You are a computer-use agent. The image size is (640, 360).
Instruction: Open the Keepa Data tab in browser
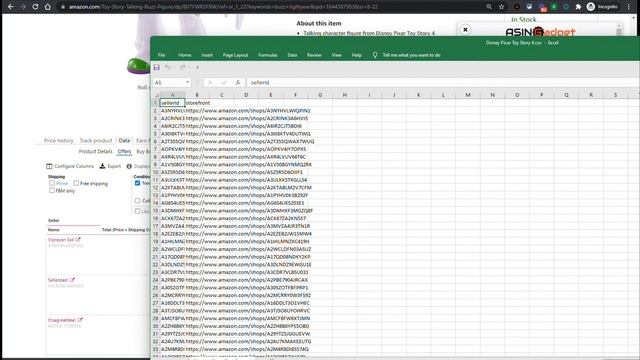click(x=124, y=140)
